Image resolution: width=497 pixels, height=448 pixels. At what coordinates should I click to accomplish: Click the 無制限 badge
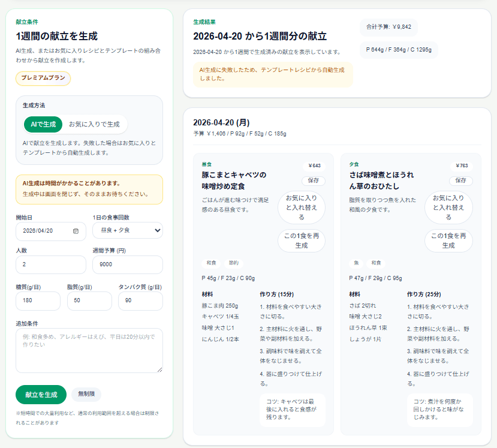tap(86, 394)
